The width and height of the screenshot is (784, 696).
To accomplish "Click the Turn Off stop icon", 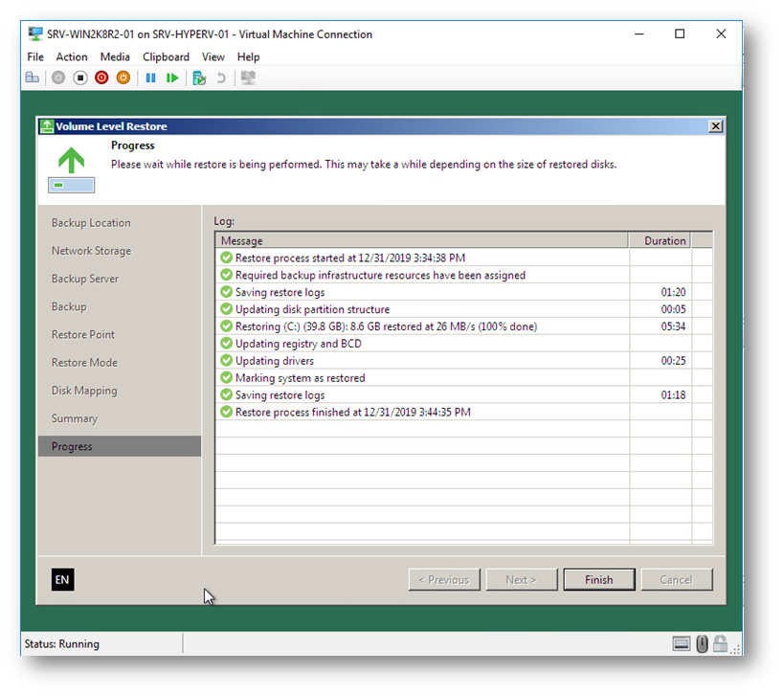I will pyautogui.click(x=80, y=78).
